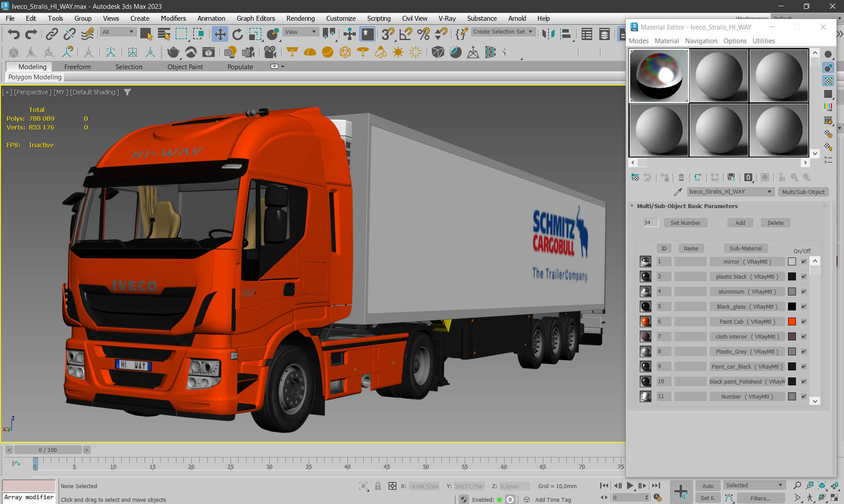Viewport: 844px width, 504px height.
Task: Go to the end frame
Action: [x=656, y=485]
